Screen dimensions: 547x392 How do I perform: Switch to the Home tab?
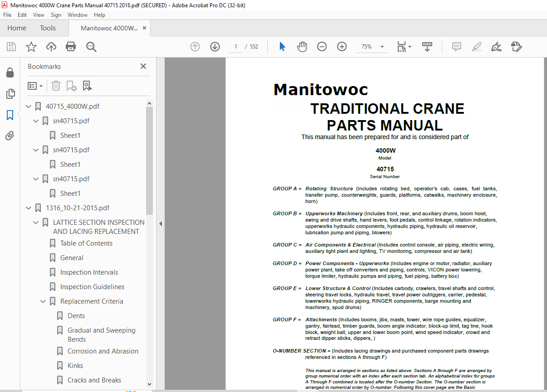click(x=17, y=28)
